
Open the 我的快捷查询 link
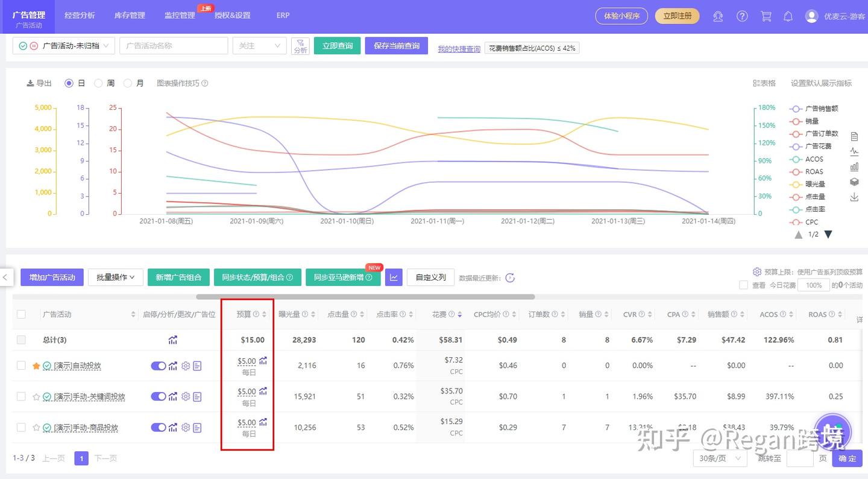tap(459, 49)
